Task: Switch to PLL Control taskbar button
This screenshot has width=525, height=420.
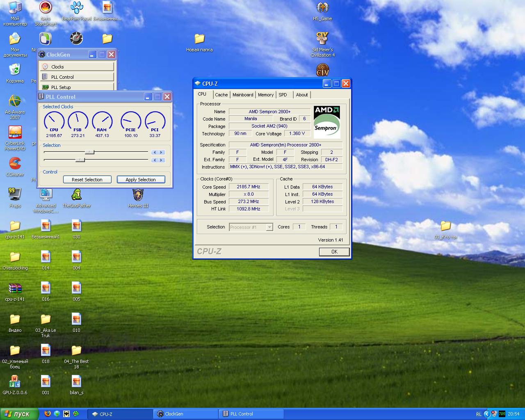Action: point(251,414)
